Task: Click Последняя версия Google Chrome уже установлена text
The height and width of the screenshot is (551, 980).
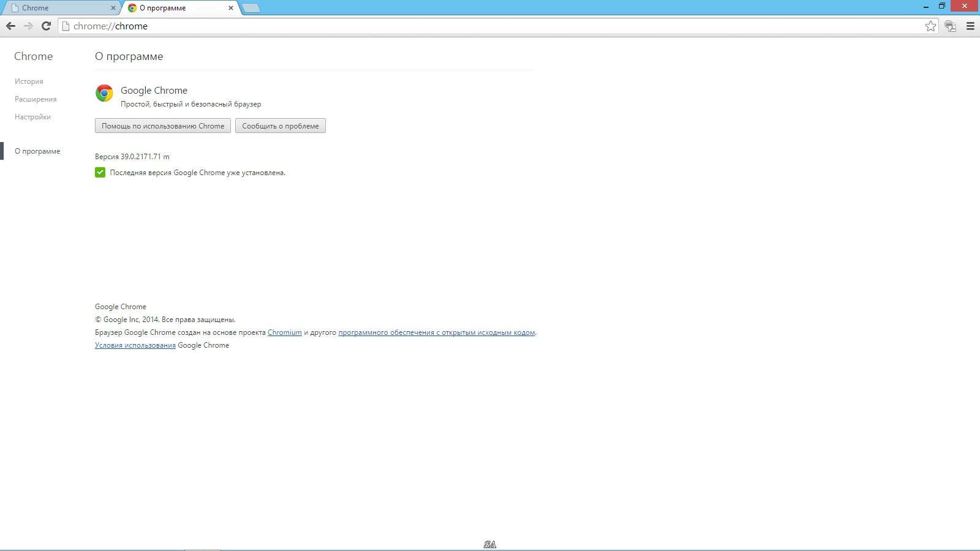Action: [x=197, y=173]
